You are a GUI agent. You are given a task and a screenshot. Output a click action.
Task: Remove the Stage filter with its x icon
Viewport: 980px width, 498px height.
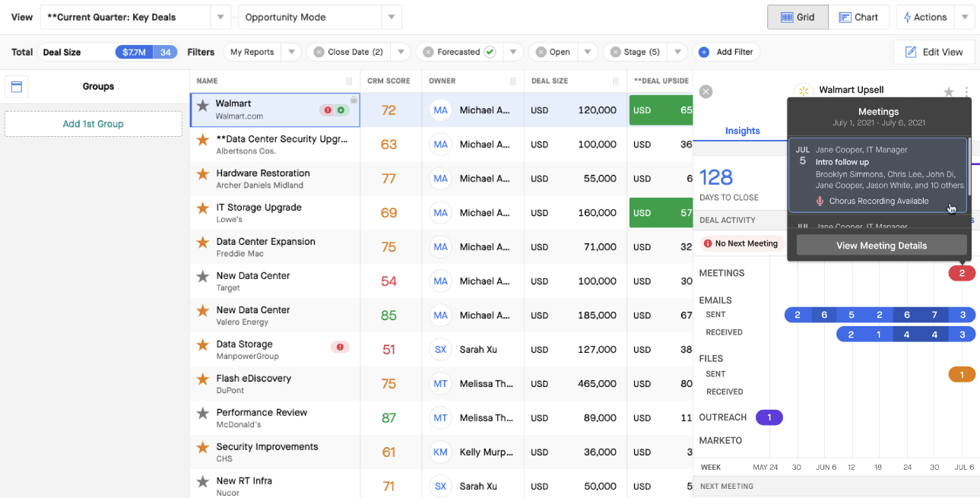tap(615, 52)
